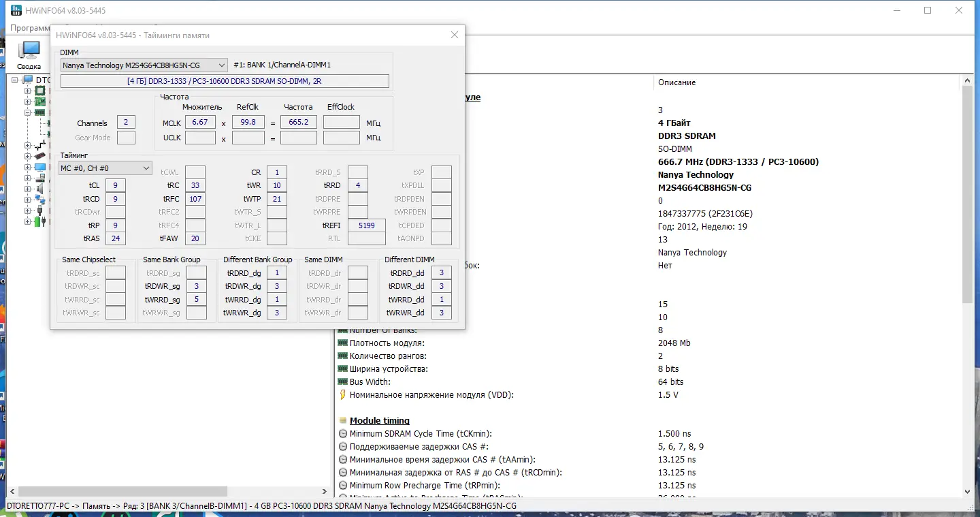Select the network icon in device tree

click(40, 200)
